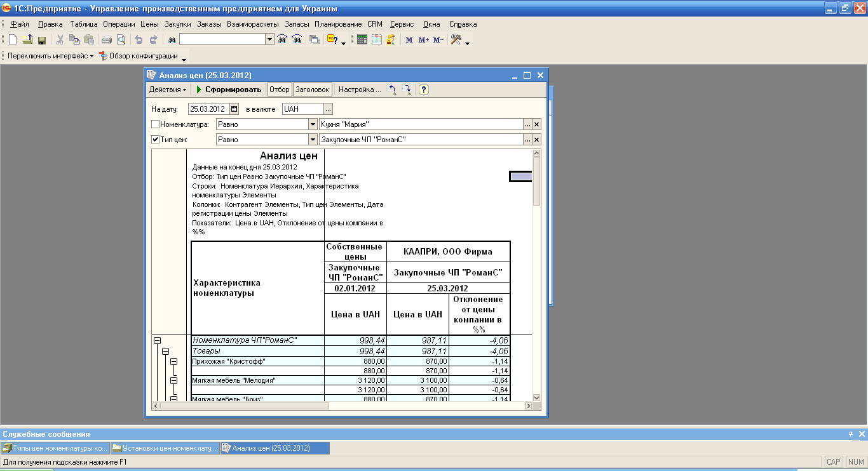
Task: Enable the Номенклатура filter checkbox
Action: [156, 124]
